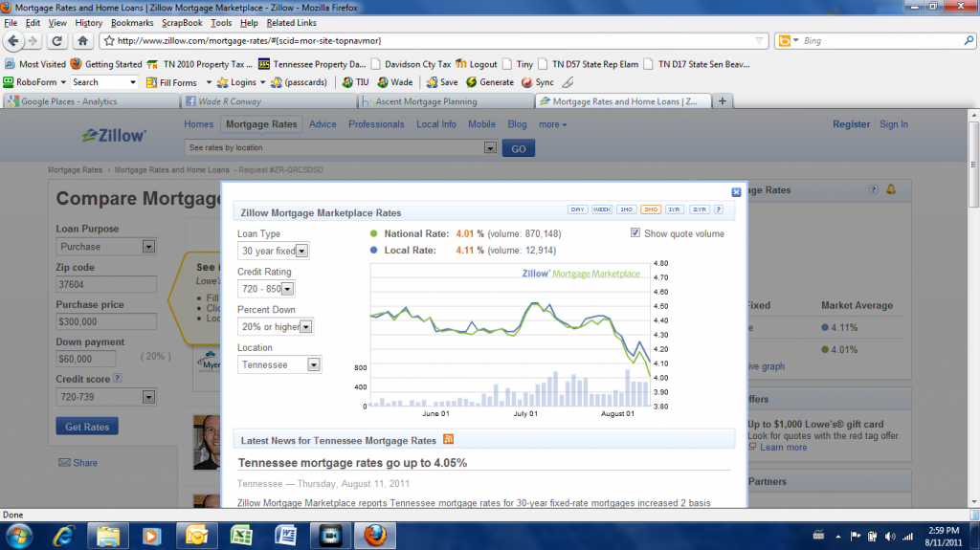The image size is (980, 550).
Task: Click the browser forward arrow
Action: click(33, 40)
